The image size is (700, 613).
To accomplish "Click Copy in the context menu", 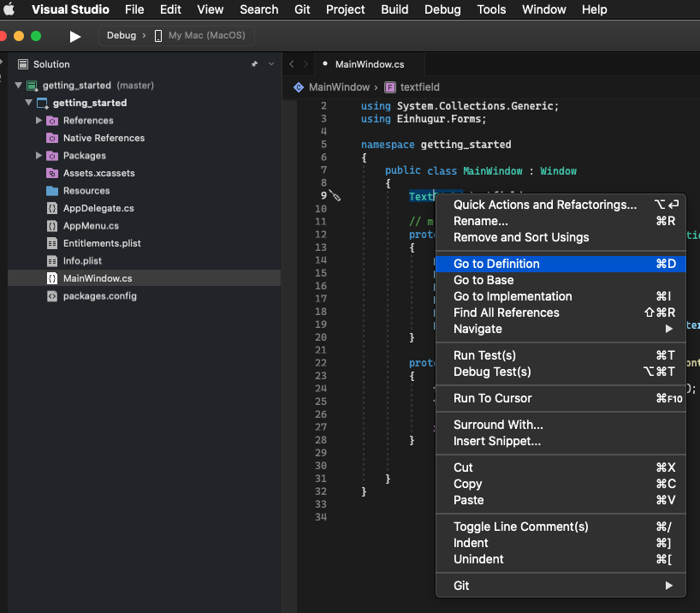I will click(x=561, y=484).
